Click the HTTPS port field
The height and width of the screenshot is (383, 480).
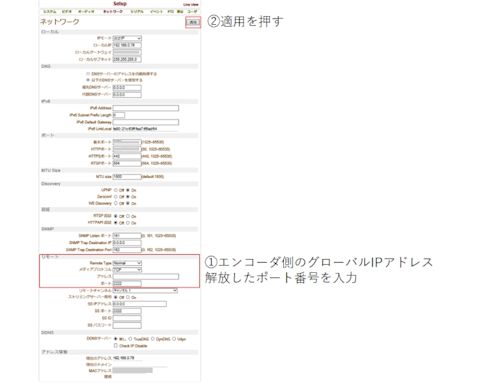[x=127, y=156]
